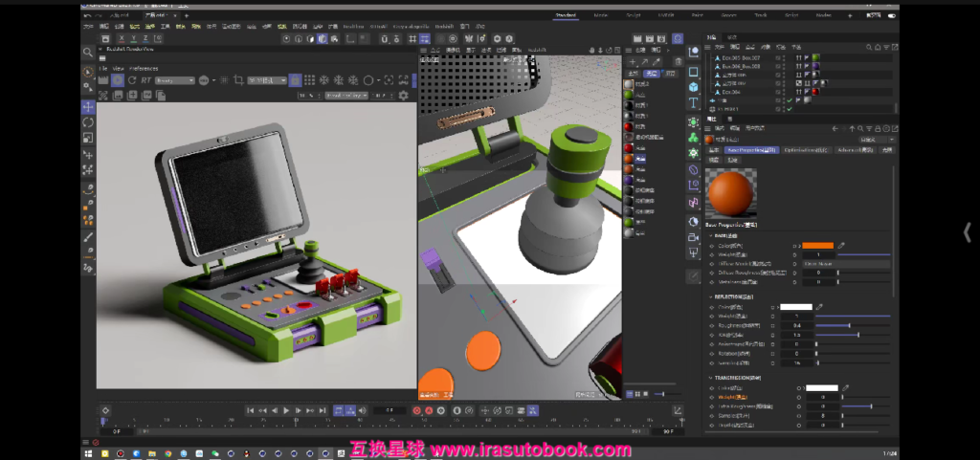Viewport: 980px width, 460px height.
Task: Click the record active objects button
Action: 417,410
